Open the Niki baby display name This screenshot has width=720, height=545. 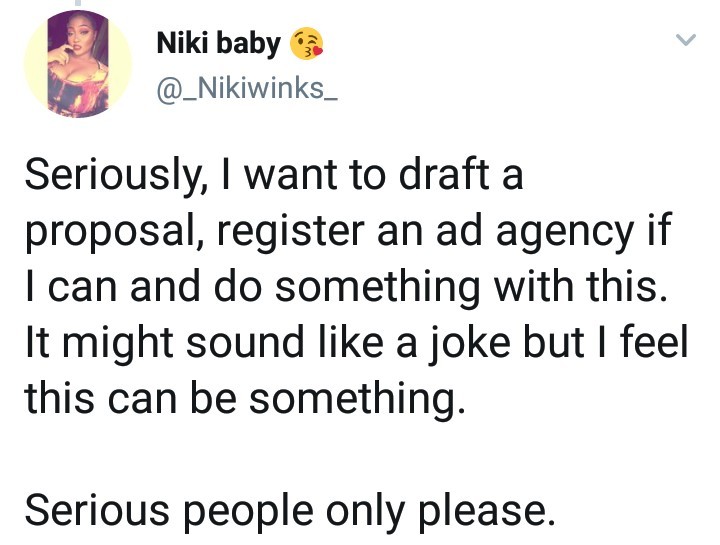click(x=218, y=42)
